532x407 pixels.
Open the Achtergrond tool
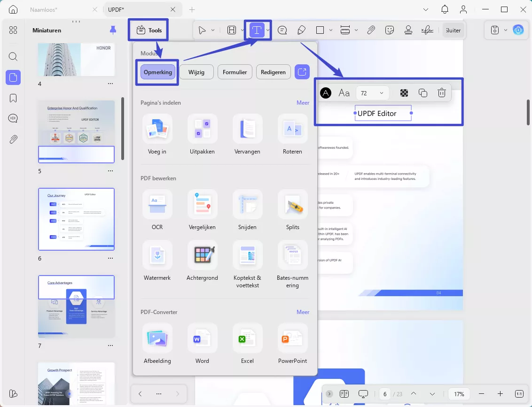pyautogui.click(x=202, y=255)
